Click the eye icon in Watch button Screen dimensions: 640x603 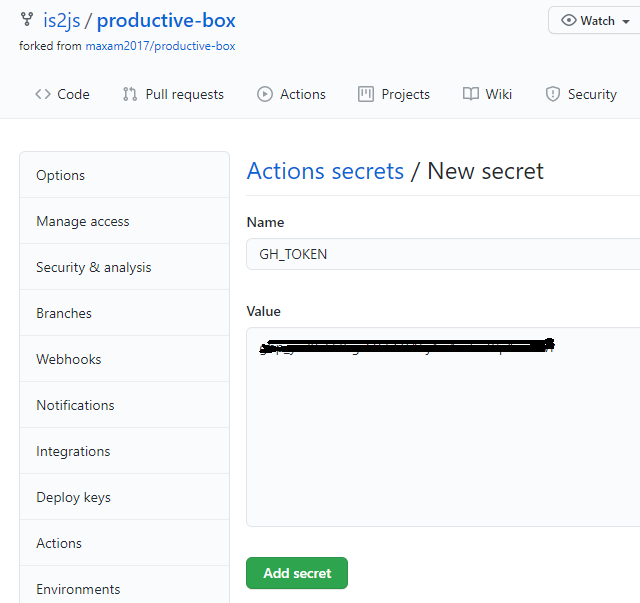[x=569, y=20]
